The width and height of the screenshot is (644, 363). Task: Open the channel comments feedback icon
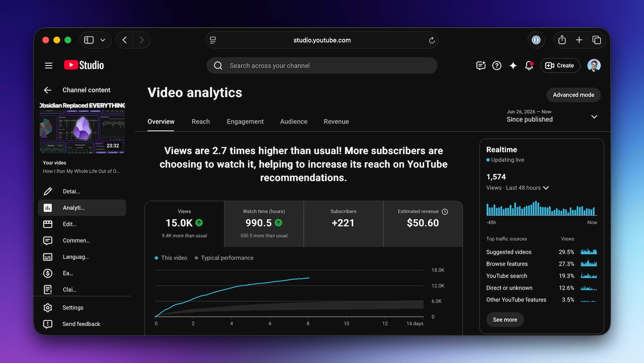481,66
